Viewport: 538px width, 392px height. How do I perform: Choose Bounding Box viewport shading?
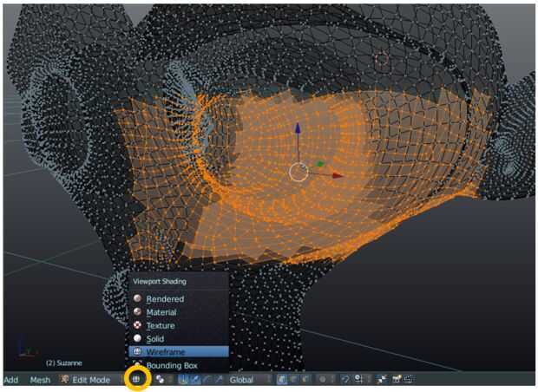[x=179, y=365]
